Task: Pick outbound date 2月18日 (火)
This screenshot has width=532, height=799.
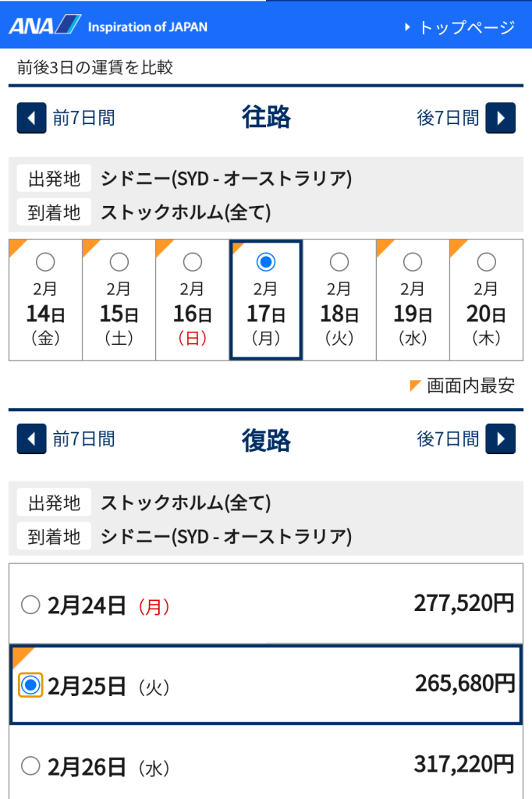Action: [x=339, y=261]
